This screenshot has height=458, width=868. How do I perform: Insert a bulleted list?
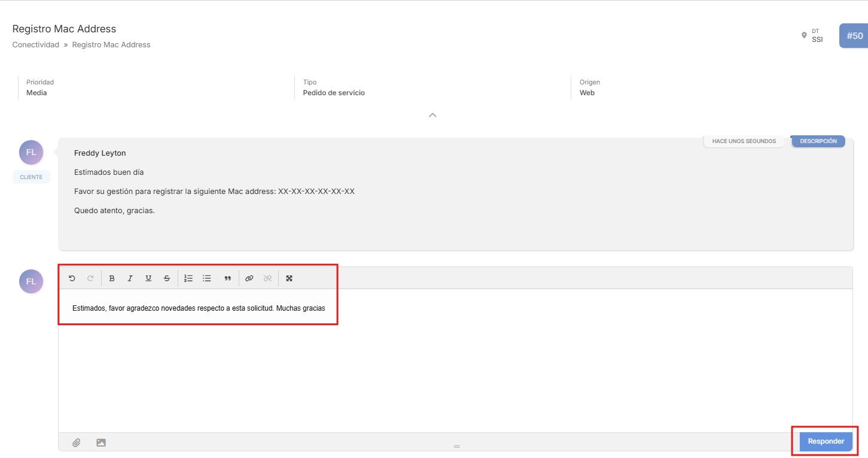tap(207, 278)
